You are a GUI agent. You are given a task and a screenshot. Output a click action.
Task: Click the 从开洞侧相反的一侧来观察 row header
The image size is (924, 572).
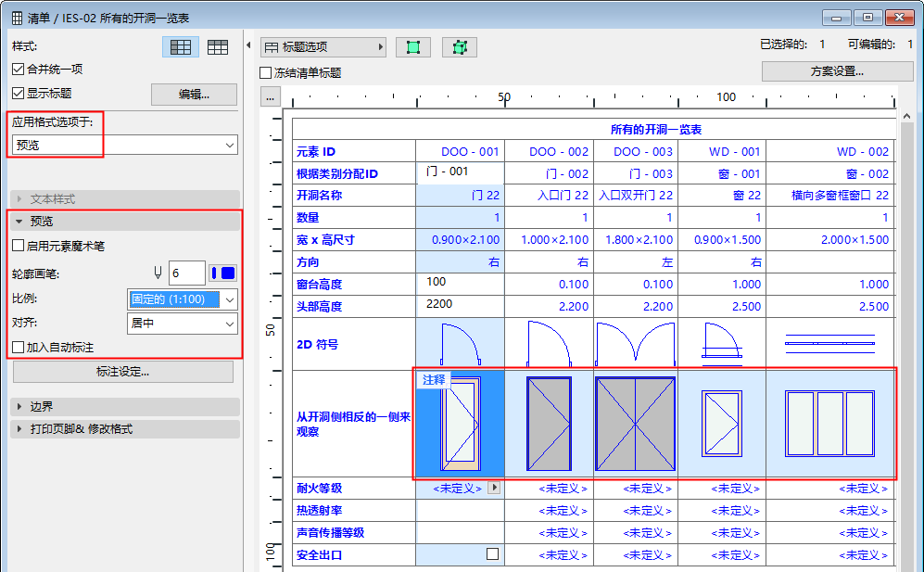pos(354,424)
